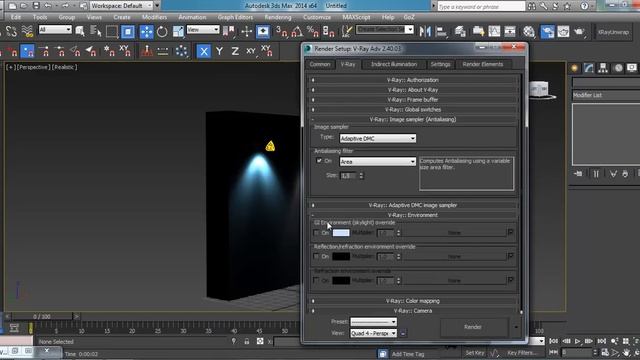Toggle refraction environment map checkbox at row end

[510, 280]
